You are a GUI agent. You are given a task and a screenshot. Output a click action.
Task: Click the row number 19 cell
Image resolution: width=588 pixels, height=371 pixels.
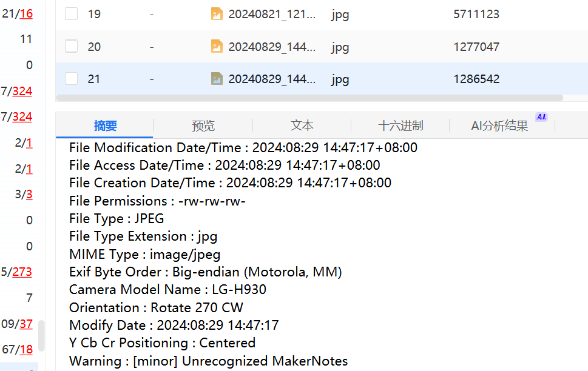(94, 14)
